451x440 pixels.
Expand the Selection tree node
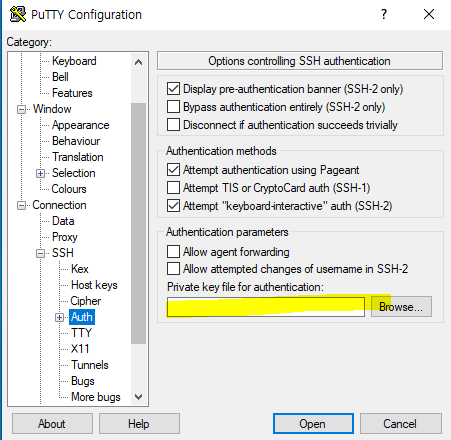coord(40,173)
